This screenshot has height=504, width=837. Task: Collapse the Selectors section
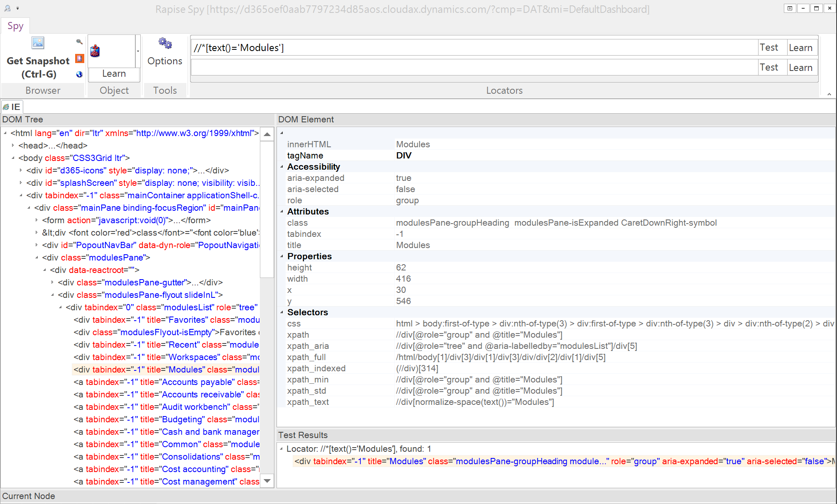[282, 312]
